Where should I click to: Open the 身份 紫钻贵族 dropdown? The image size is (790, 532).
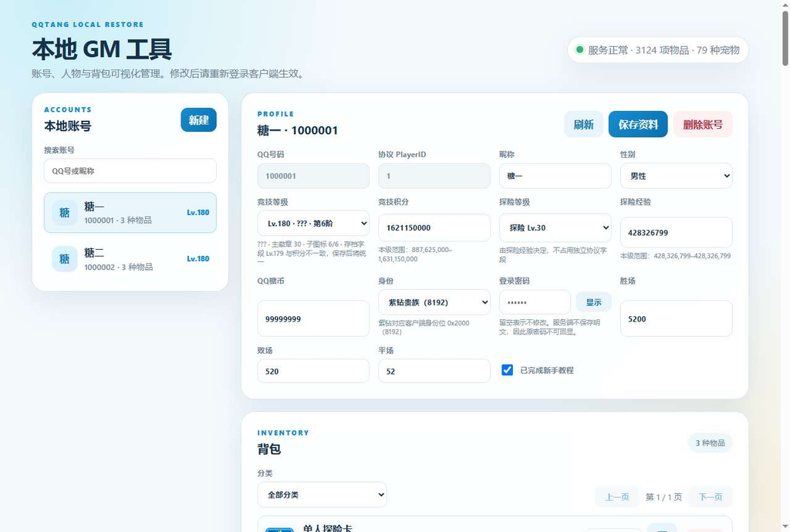(434, 302)
